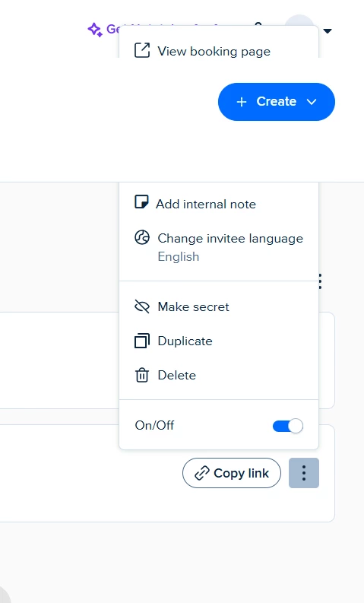Viewport: 364px width, 603px height.
Task: Click the external link icon beside View booking page
Action: coord(142,50)
